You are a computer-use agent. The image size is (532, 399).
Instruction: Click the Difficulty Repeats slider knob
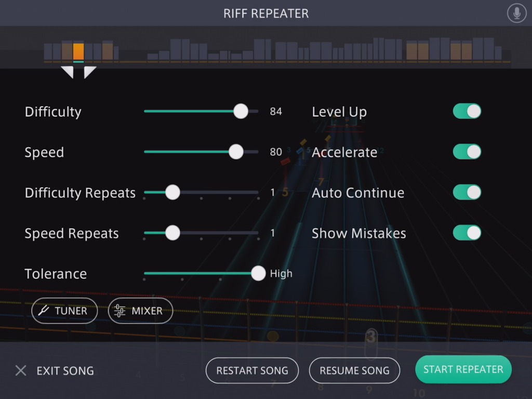click(172, 192)
